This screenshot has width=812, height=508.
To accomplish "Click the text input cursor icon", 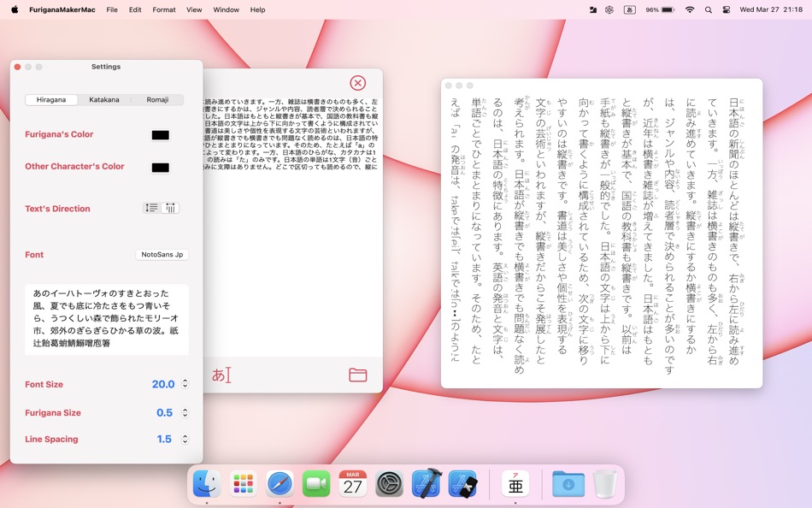I will 221,374.
